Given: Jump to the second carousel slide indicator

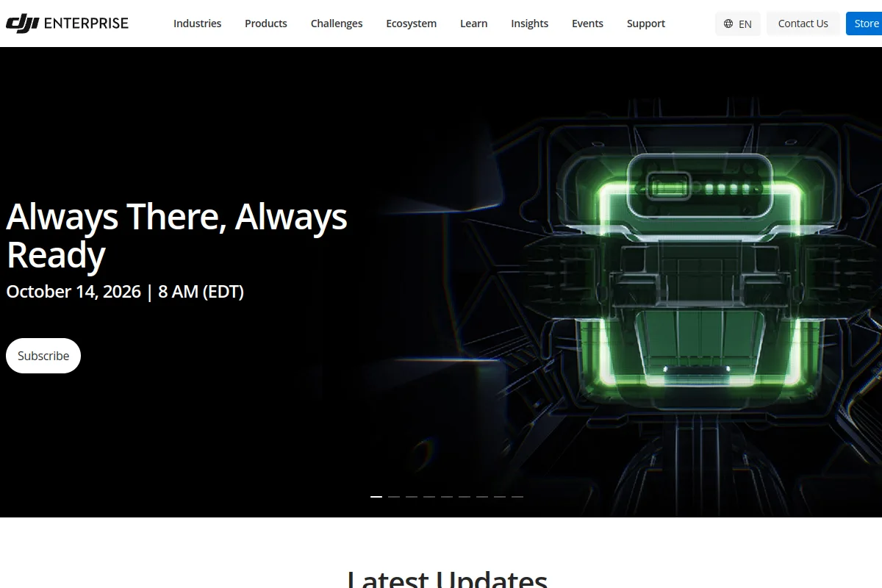Looking at the screenshot, I should 394,497.
